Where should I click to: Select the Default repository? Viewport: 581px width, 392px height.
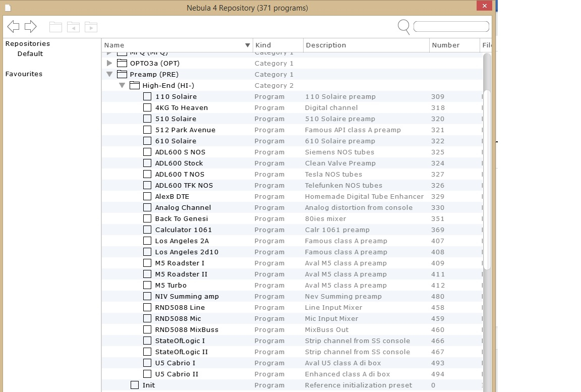tap(30, 53)
